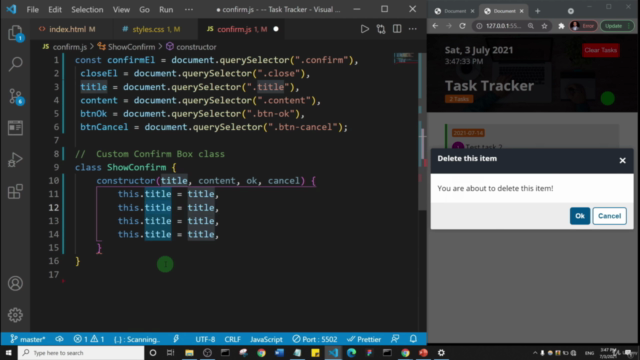Open the Manage gear icon

point(15,315)
